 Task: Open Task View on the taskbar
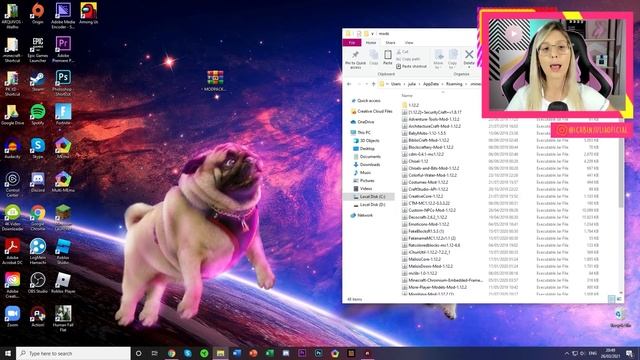click(155, 353)
